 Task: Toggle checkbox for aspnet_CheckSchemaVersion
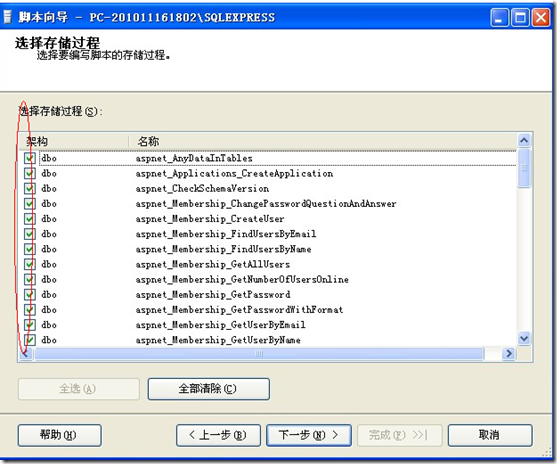pos(29,189)
